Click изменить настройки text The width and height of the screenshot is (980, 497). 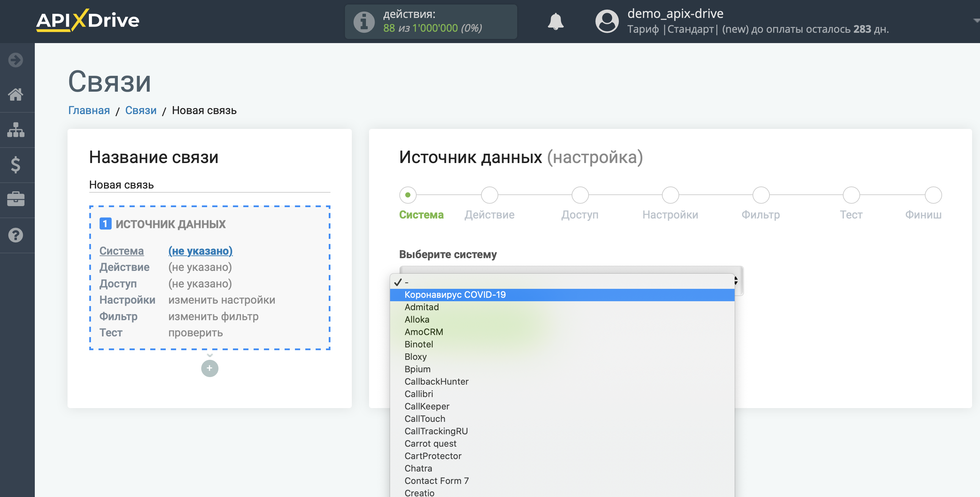coord(222,300)
